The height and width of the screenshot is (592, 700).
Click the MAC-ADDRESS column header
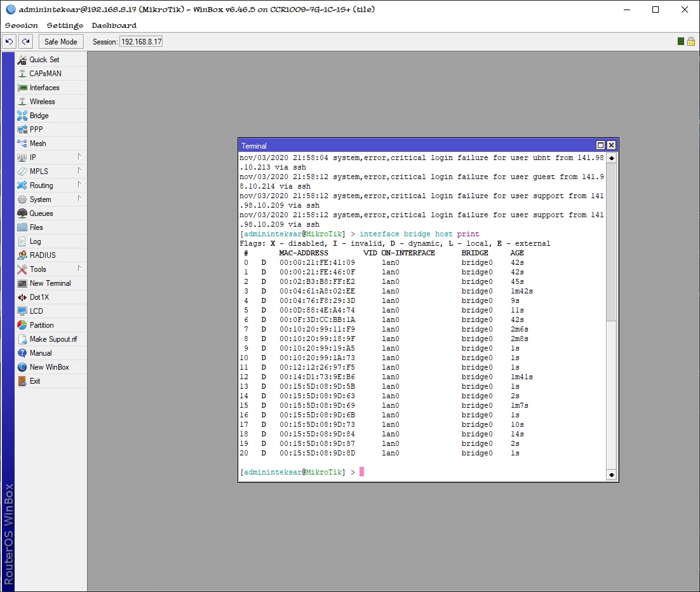(x=304, y=253)
